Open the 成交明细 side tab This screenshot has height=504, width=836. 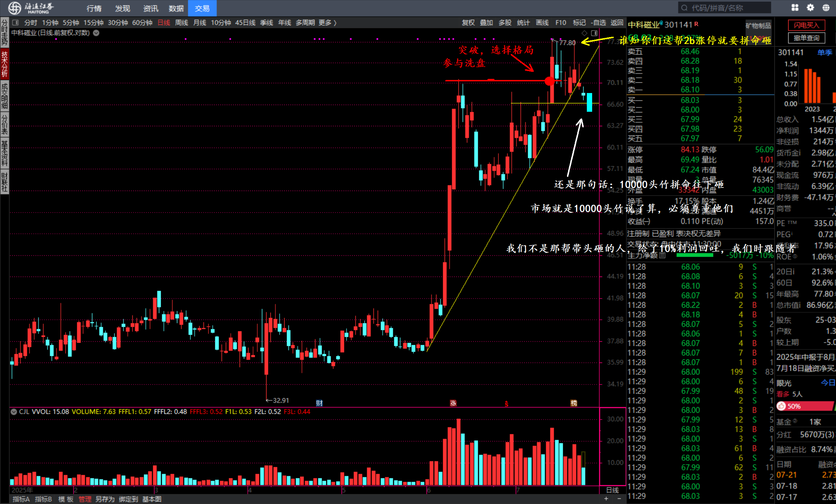[x=5, y=96]
